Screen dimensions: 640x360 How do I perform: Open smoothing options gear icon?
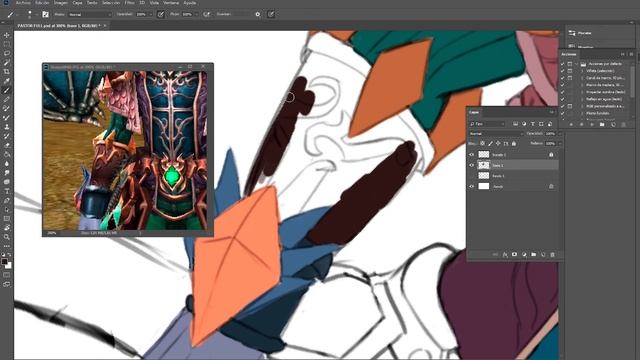point(258,14)
